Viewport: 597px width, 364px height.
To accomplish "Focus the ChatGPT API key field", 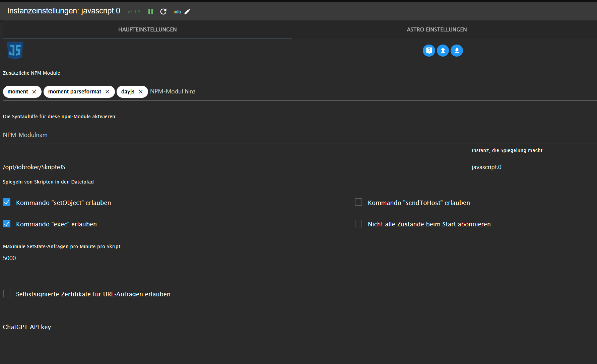I will (x=300, y=327).
